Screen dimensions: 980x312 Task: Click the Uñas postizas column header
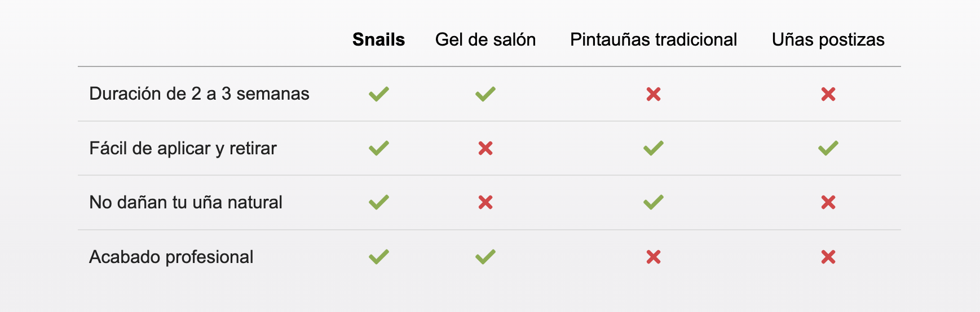click(x=828, y=39)
